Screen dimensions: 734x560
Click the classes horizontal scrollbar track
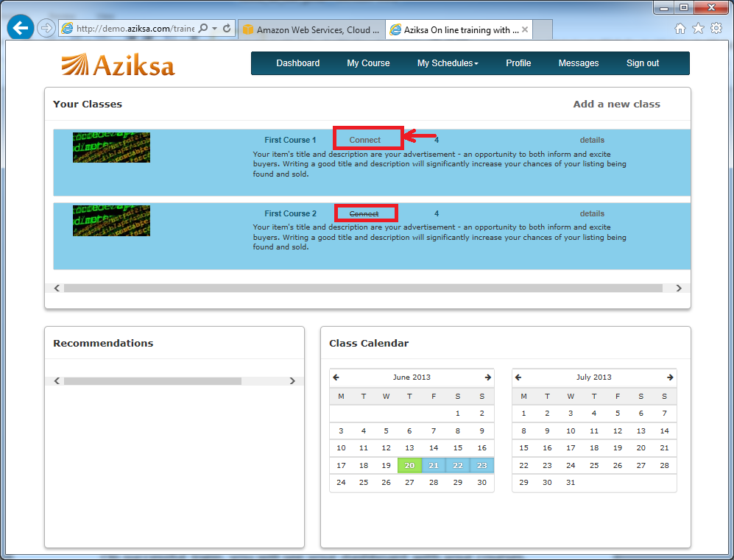(363, 288)
